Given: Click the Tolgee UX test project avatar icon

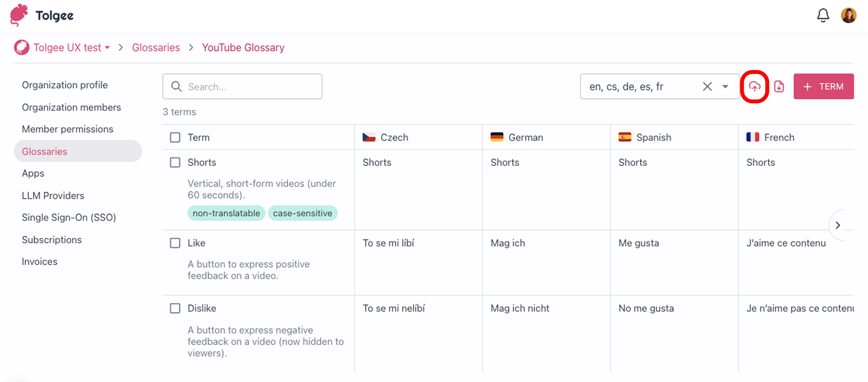Looking at the screenshot, I should (21, 47).
